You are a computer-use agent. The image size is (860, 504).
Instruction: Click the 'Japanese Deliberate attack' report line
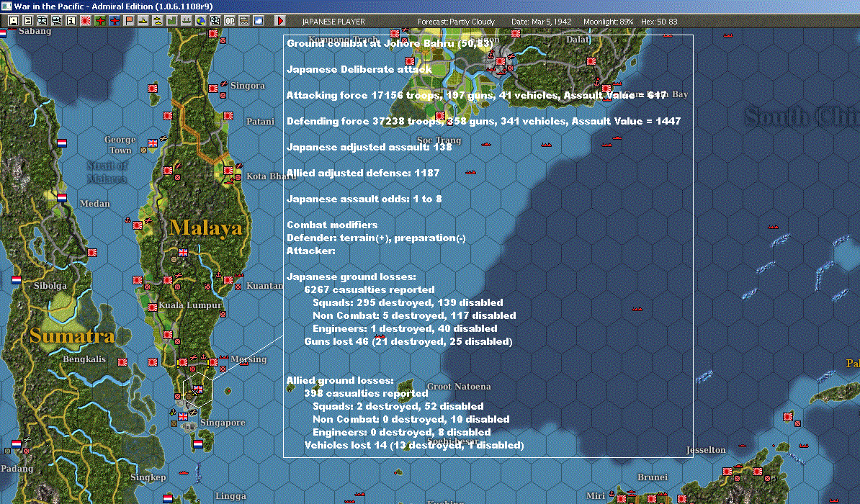coord(359,69)
